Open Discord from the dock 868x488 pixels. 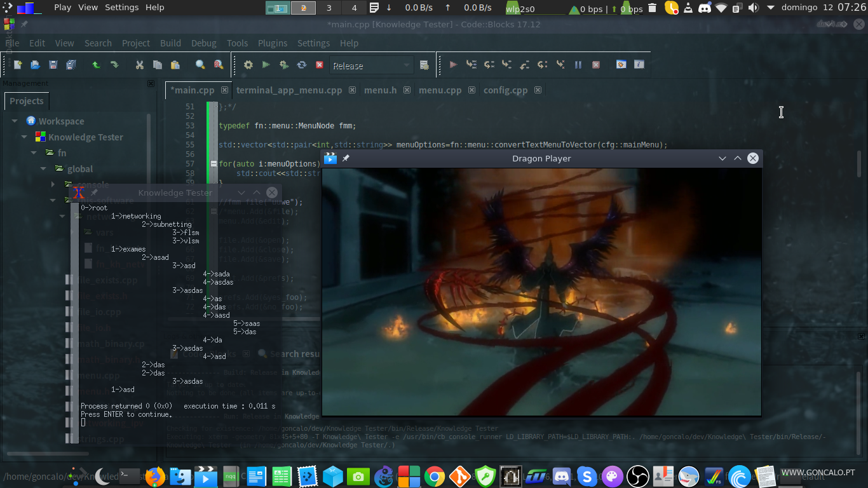(x=562, y=476)
